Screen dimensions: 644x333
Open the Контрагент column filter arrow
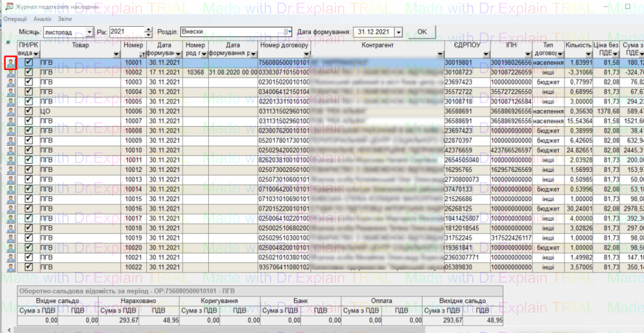point(440,55)
